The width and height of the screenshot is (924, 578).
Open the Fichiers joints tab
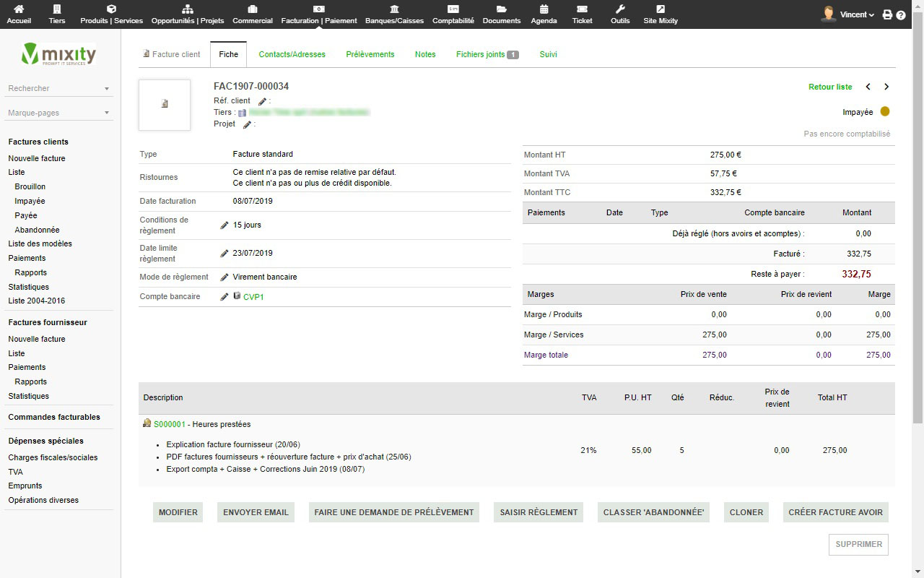[487, 54]
